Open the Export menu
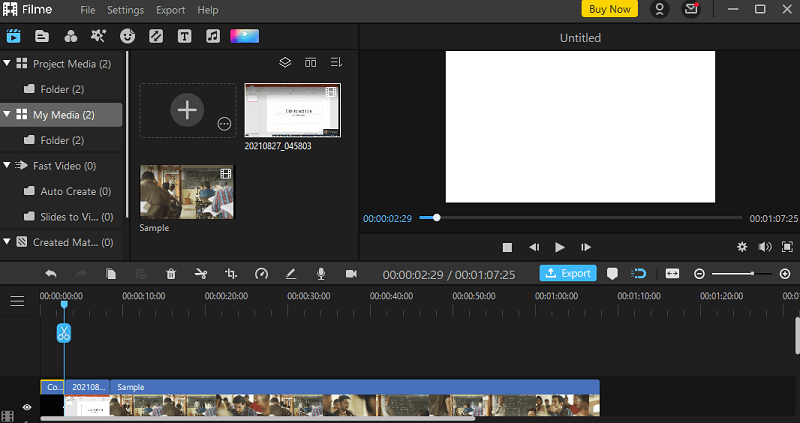Viewport: 800px width, 423px height. [x=170, y=10]
